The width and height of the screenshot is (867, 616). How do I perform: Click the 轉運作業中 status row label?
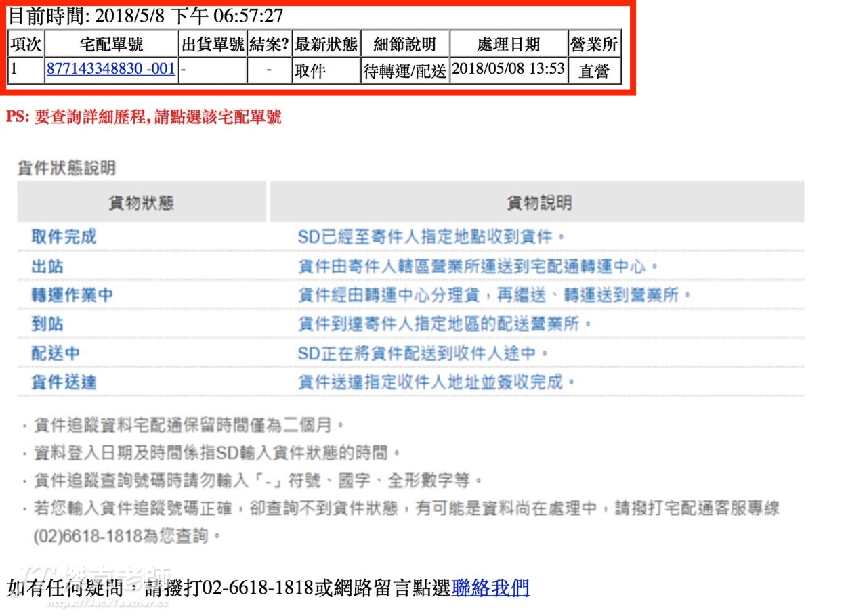(x=72, y=295)
